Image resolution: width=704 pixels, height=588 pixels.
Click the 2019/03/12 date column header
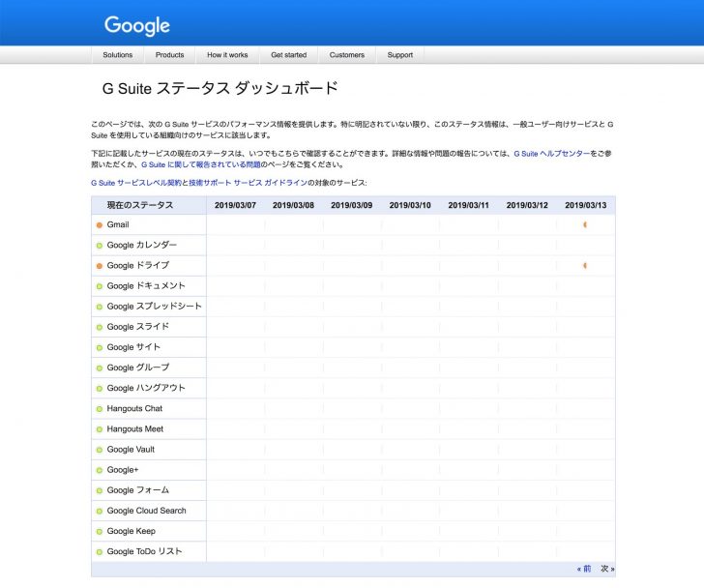click(527, 205)
